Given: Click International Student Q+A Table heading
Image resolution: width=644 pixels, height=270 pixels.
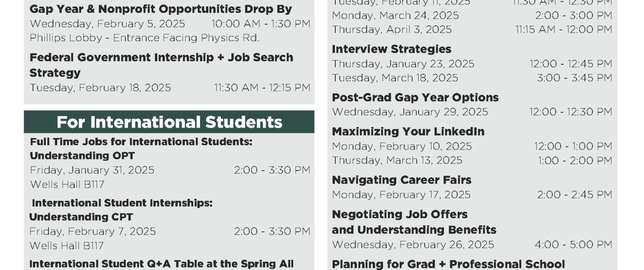Looking at the screenshot, I should [x=161, y=264].
